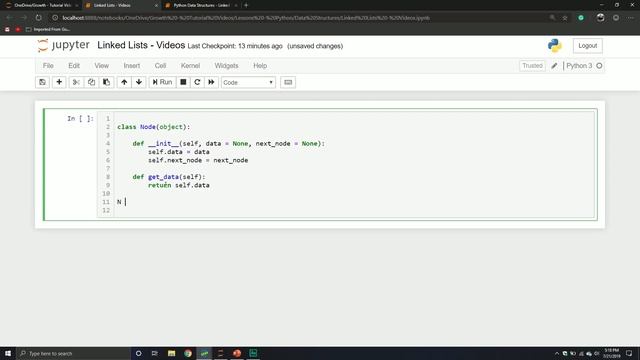This screenshot has width=640, height=360.
Task: Open Cortana circle on taskbar
Action: click(x=138, y=353)
